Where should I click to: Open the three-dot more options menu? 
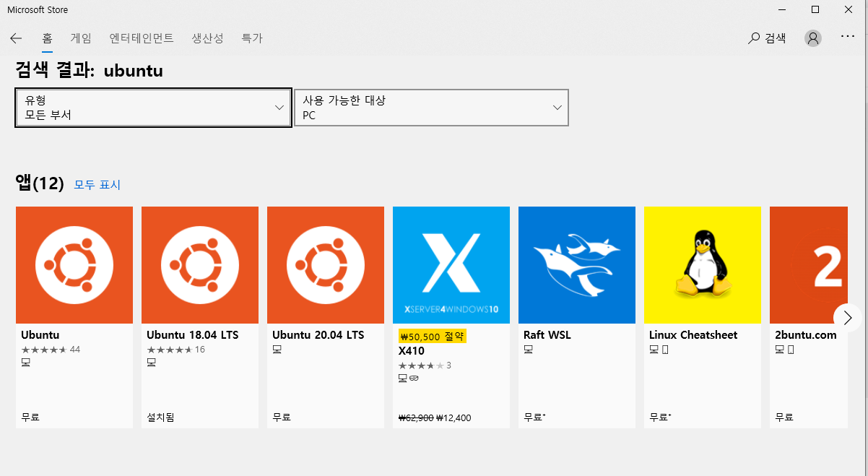(x=848, y=36)
